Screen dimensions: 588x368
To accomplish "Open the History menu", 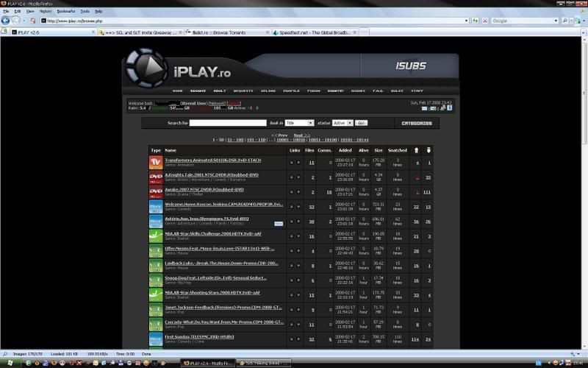I will pyautogui.click(x=46, y=11).
